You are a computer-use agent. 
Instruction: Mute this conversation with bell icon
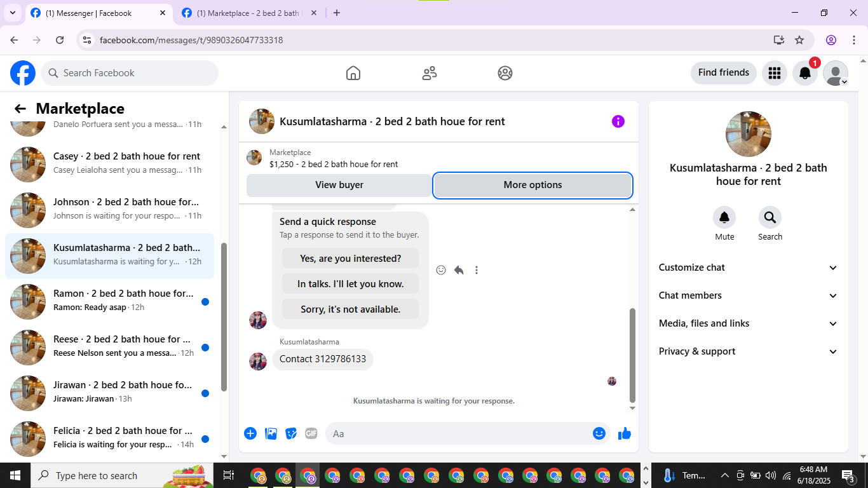pyautogui.click(x=724, y=218)
